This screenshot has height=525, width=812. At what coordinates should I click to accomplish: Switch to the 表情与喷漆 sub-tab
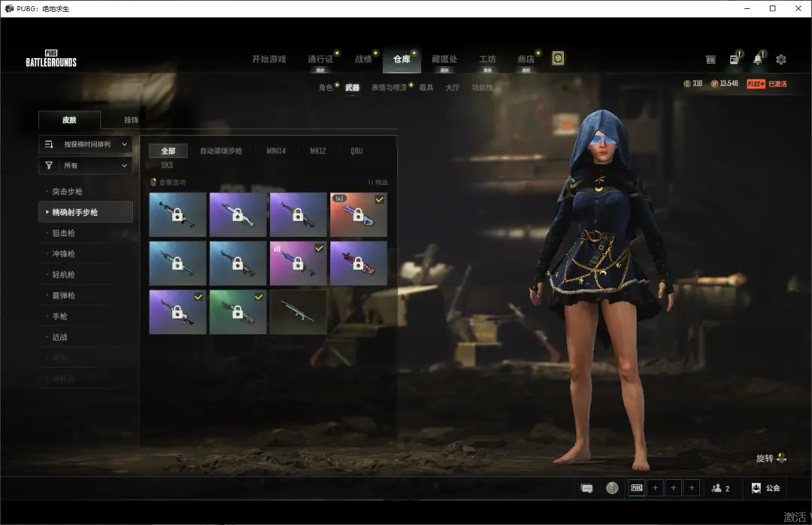389,87
